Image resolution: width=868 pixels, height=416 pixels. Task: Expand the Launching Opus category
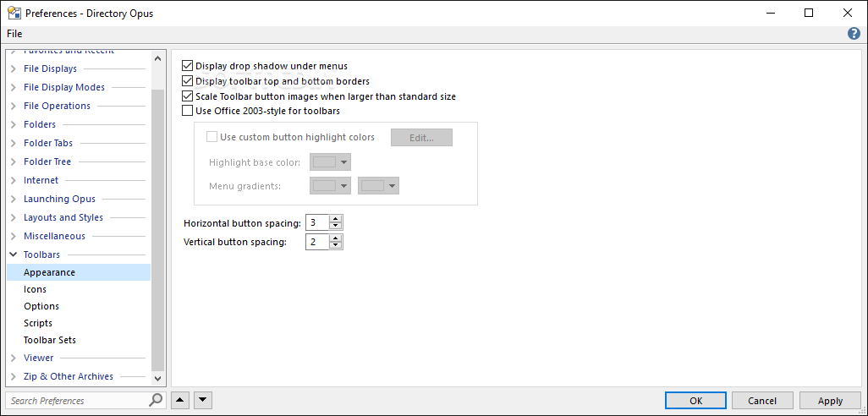tap(14, 200)
